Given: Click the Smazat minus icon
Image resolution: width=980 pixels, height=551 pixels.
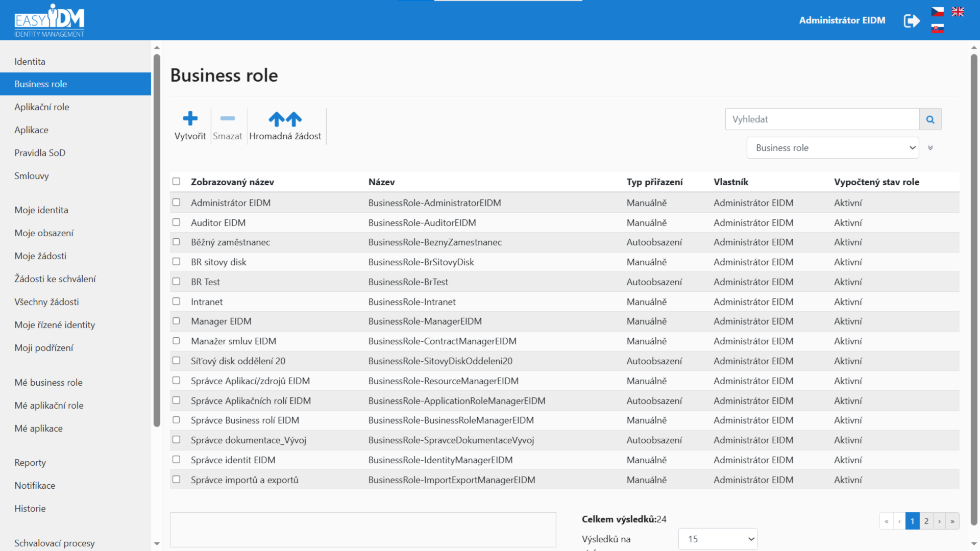Looking at the screenshot, I should pyautogui.click(x=228, y=118).
